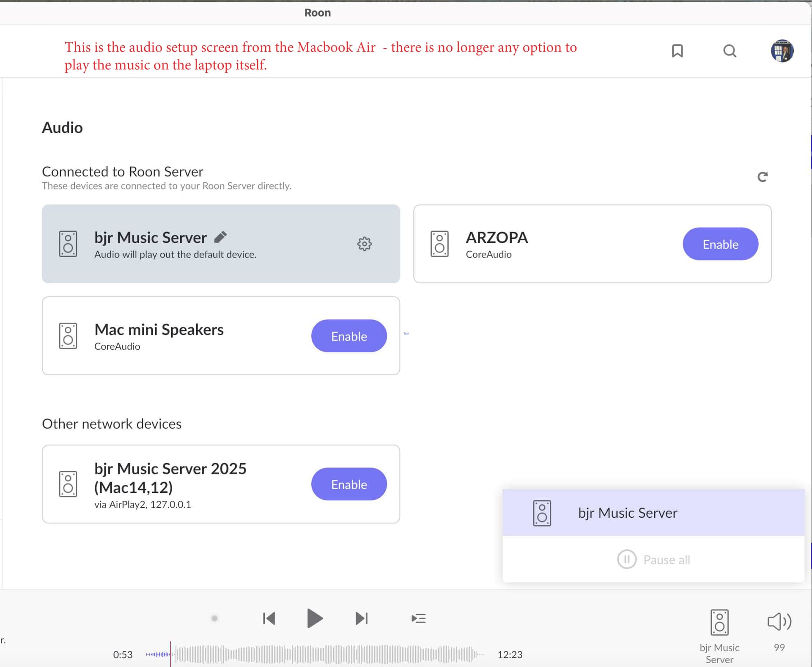Screen dimensions: 812x667
Task: Click the small dot left of previous-track
Action: (x=214, y=618)
